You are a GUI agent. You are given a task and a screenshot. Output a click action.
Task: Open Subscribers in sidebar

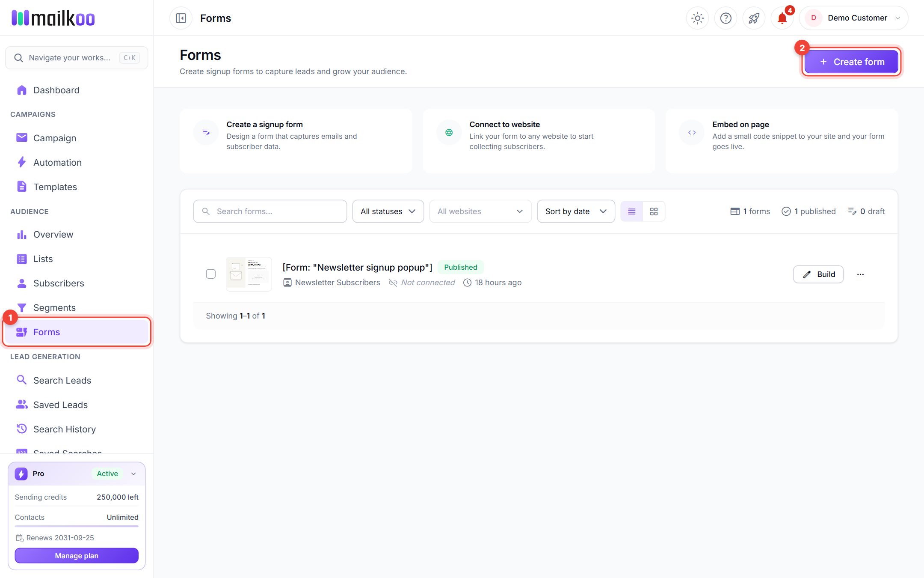(x=77, y=283)
